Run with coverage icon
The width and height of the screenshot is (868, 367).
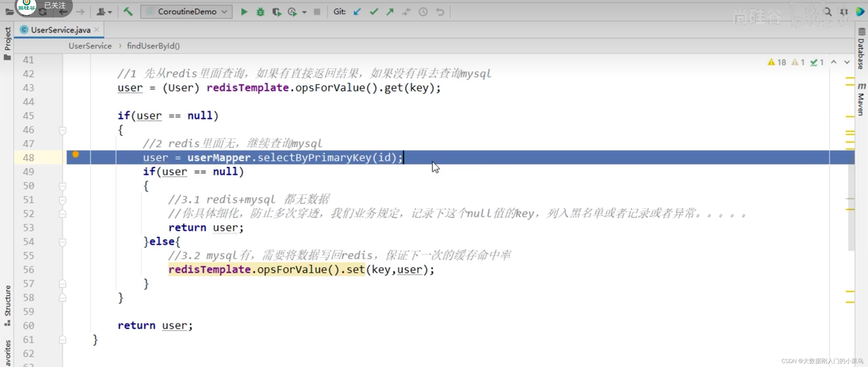coord(277,12)
